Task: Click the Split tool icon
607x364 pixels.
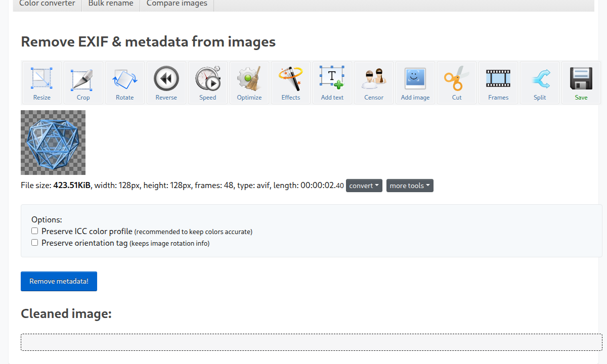Action: click(x=540, y=83)
